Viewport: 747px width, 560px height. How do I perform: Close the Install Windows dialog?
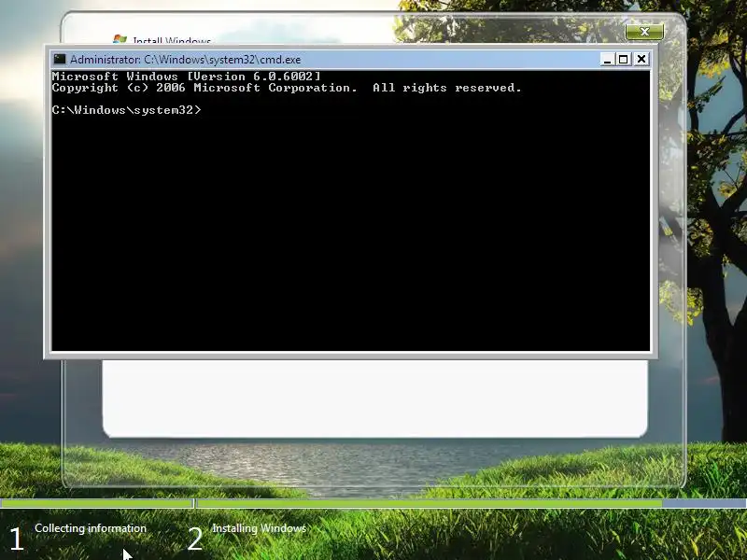coord(644,32)
